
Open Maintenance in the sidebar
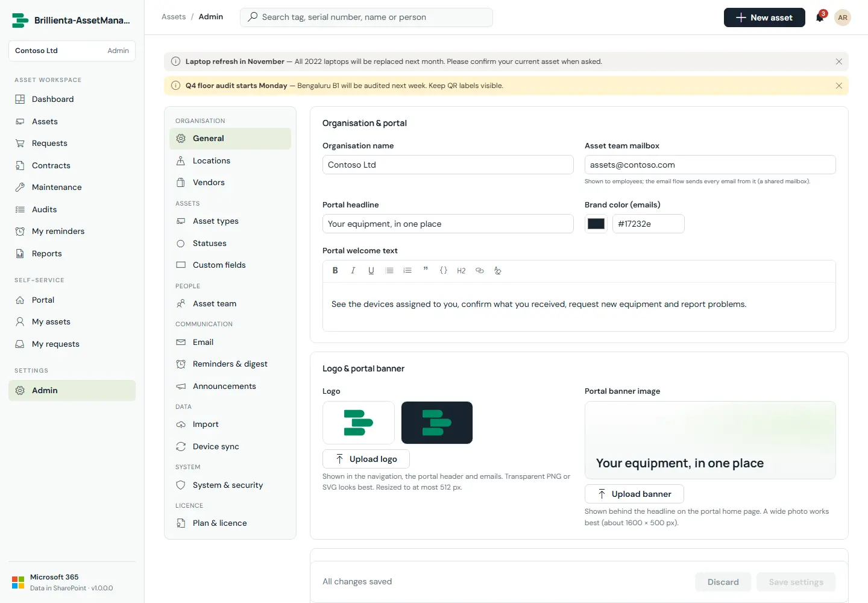click(72, 187)
